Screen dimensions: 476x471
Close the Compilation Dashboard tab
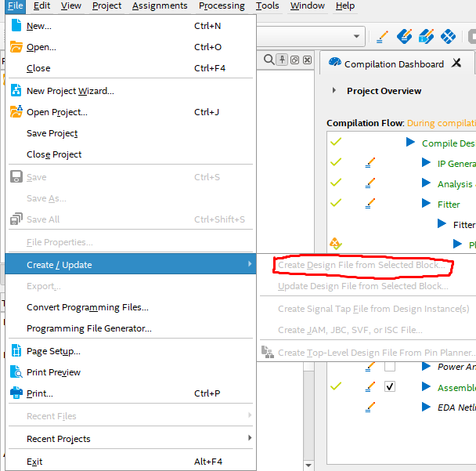[x=456, y=63]
